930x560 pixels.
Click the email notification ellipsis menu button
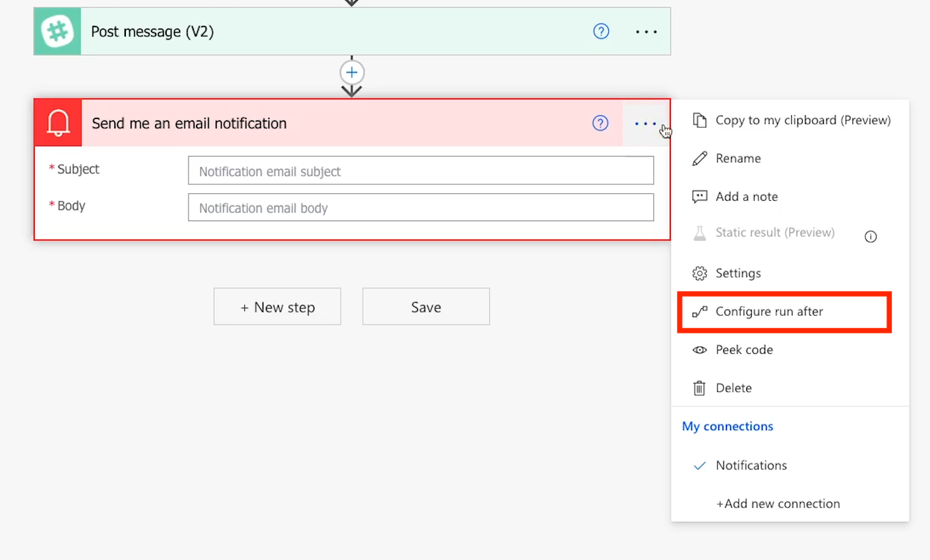[x=646, y=124]
